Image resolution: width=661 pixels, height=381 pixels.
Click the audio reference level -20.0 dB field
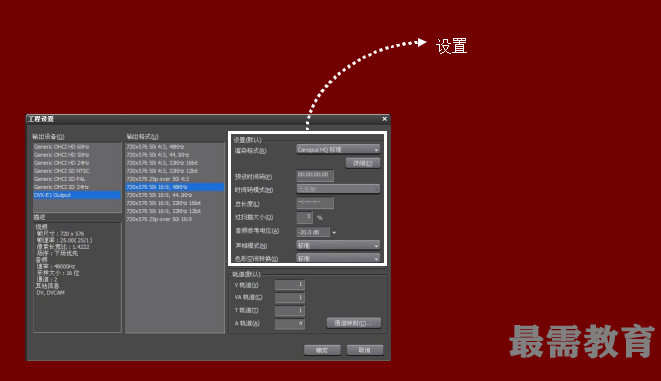tap(313, 232)
